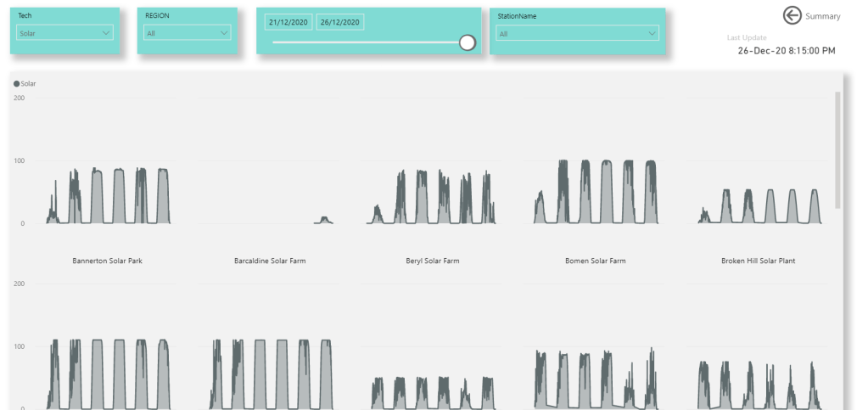Click the Bannerton Solar Park label
Image resolution: width=868 pixels, height=410 pixels.
click(108, 261)
